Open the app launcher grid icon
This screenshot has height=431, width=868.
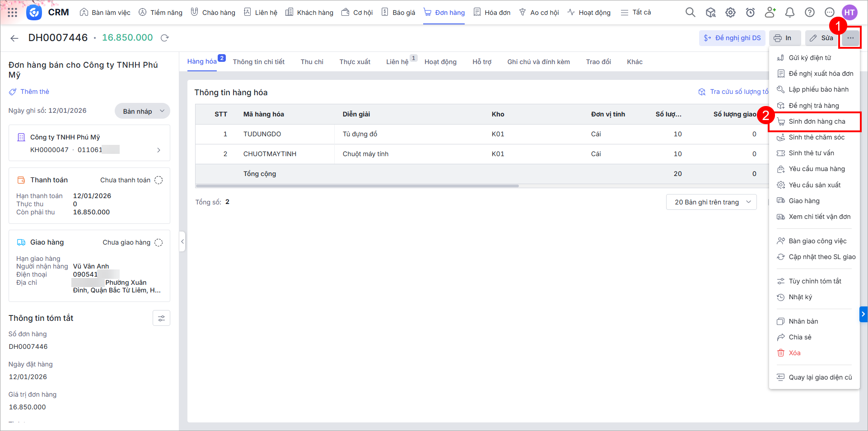(13, 13)
